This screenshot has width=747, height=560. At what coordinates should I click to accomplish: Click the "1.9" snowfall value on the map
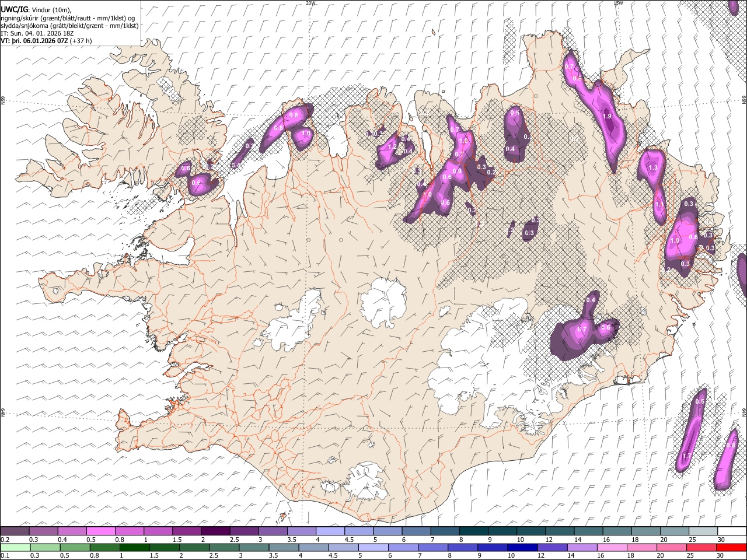coord(606,117)
